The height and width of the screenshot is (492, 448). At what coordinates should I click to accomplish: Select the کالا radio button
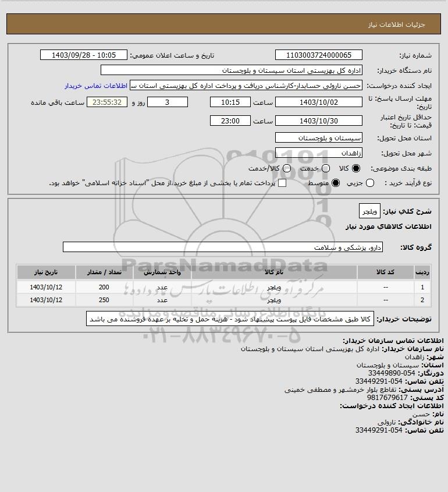(356, 168)
